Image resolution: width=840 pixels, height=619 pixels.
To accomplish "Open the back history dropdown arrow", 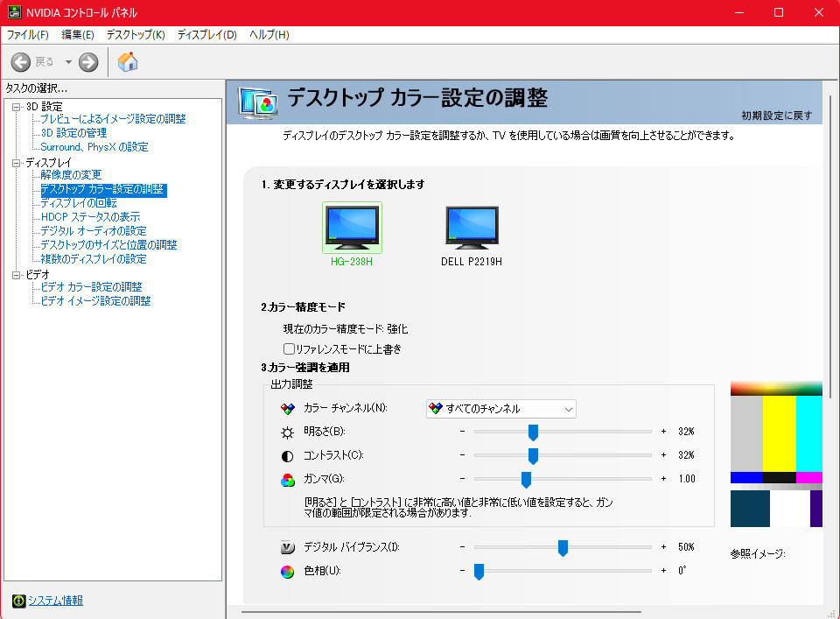I will click(68, 62).
